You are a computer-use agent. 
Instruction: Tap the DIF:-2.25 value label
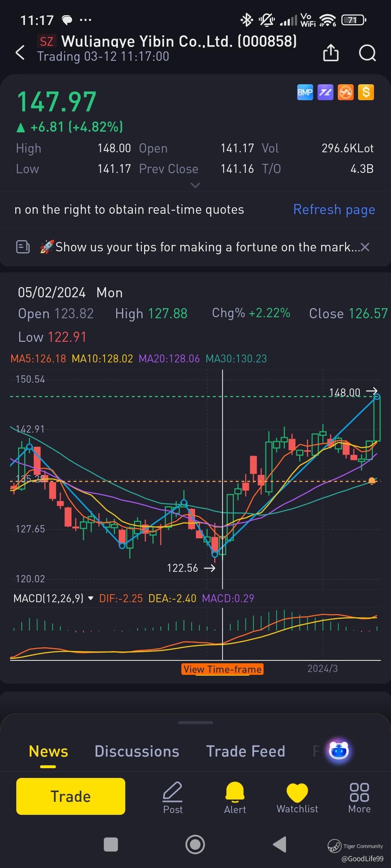121,598
